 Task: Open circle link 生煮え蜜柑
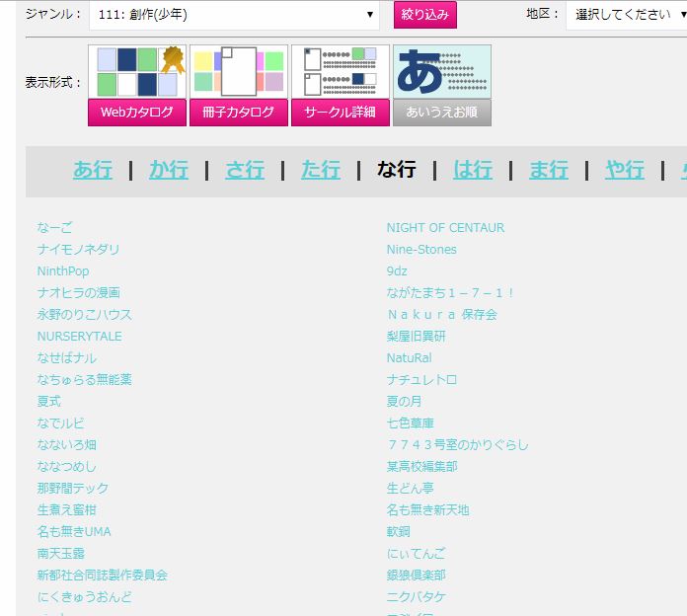66,510
